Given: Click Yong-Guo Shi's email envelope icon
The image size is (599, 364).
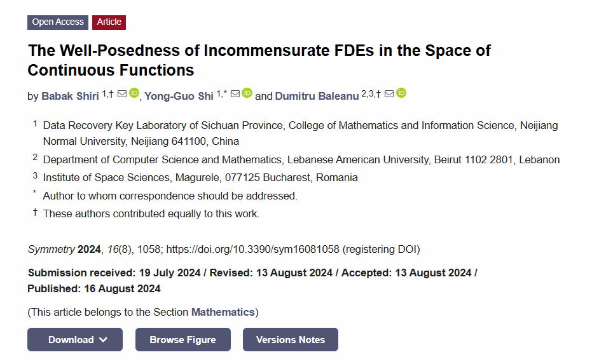Looking at the screenshot, I should [x=235, y=93].
